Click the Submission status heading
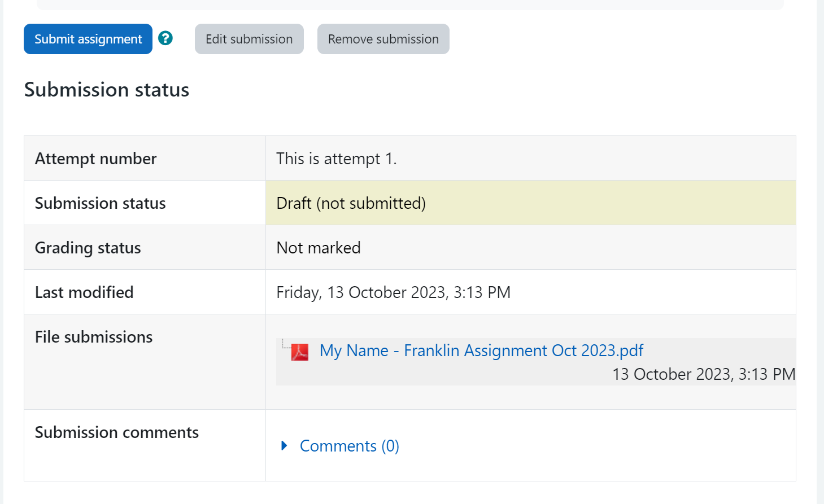 click(107, 90)
